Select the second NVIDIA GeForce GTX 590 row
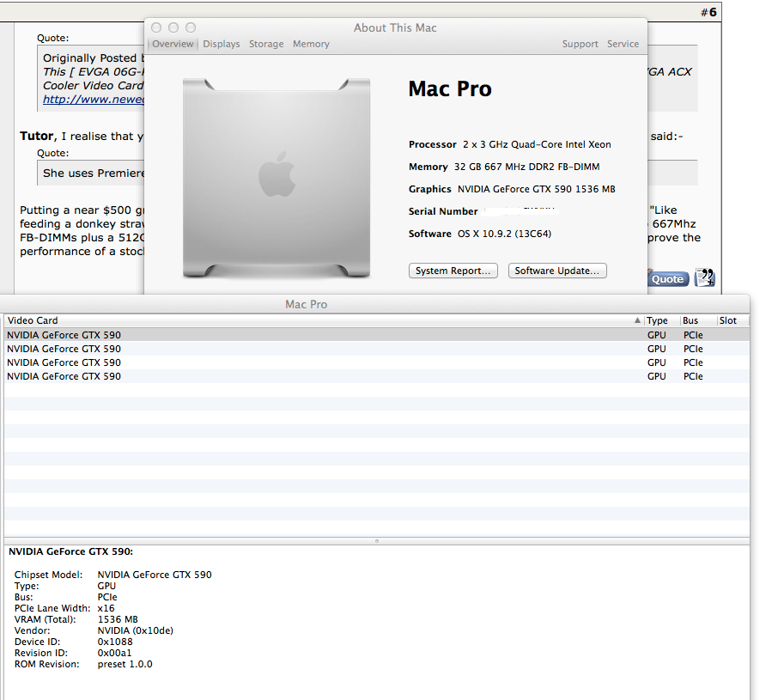Image resolution: width=778 pixels, height=700 pixels. [x=377, y=349]
